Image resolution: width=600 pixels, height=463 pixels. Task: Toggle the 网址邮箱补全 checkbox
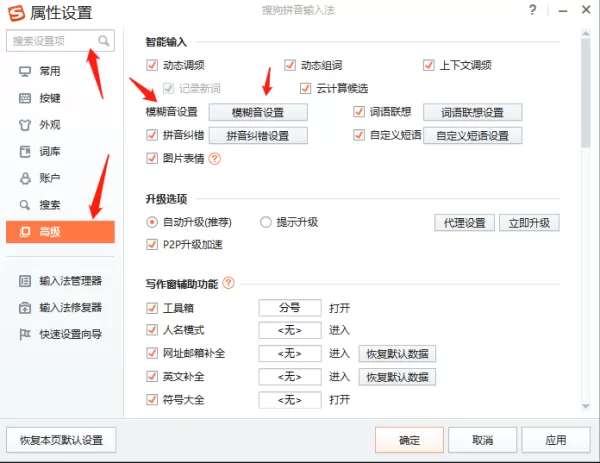point(152,353)
